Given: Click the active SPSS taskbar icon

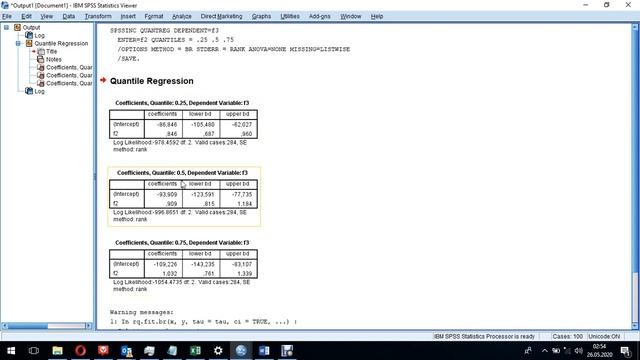Looking at the screenshot, I should (x=241, y=351).
